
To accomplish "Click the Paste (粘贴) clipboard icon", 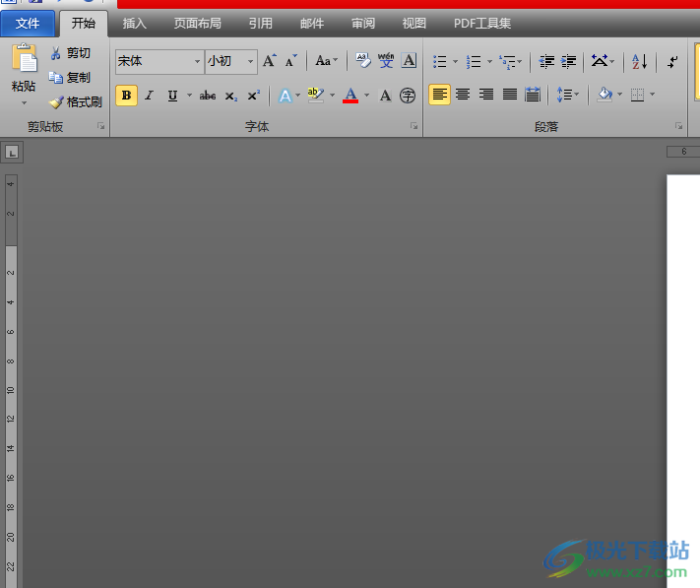I will pos(24,58).
